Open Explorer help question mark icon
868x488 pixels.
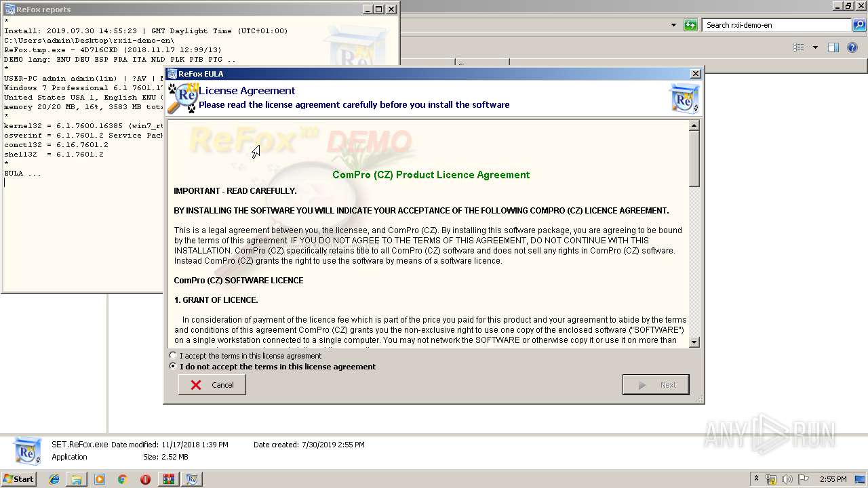coord(852,47)
